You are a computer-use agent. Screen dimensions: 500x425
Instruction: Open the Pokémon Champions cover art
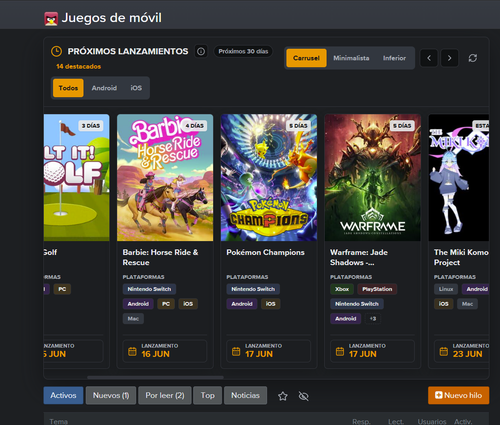[269, 178]
